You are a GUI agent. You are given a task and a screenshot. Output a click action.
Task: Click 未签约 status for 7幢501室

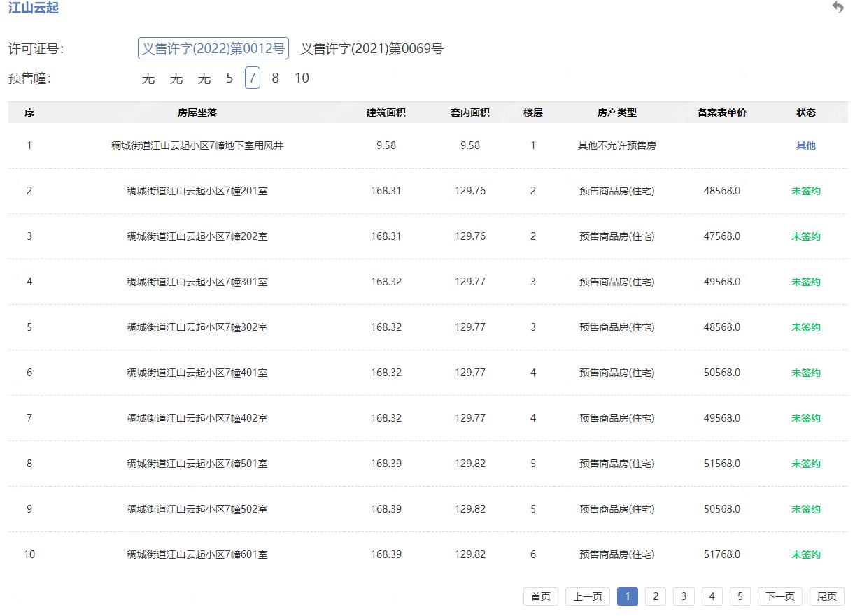pos(806,464)
